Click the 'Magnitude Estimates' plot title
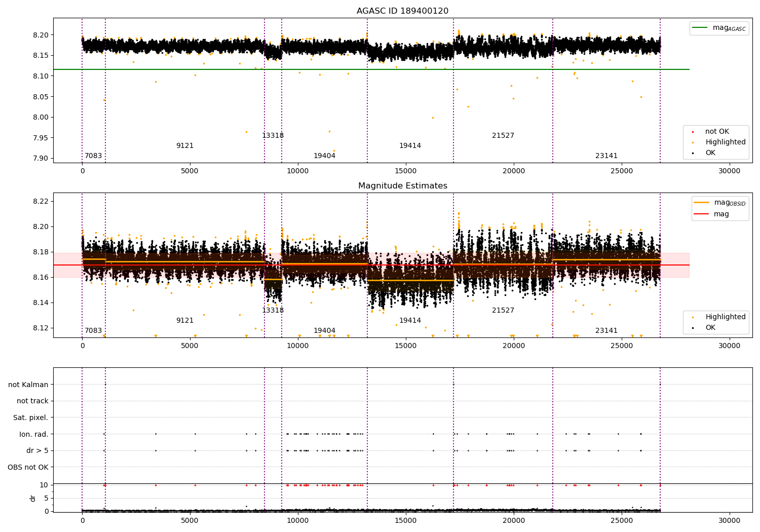 pos(402,185)
